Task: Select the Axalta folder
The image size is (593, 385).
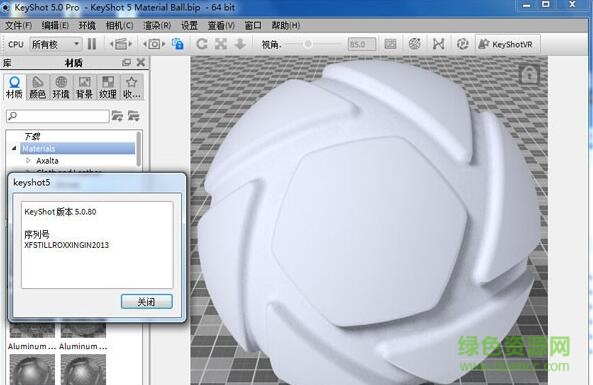Action: tap(47, 161)
